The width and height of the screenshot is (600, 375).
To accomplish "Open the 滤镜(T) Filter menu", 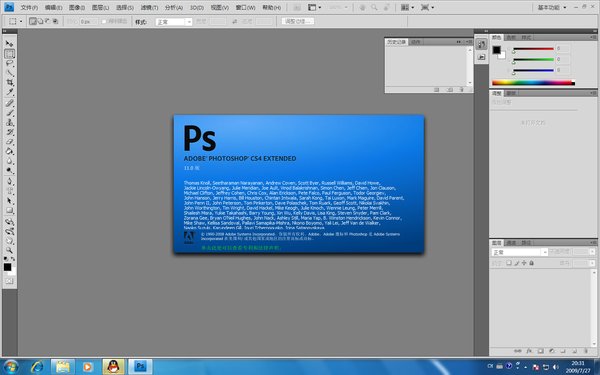I will 149,8.
